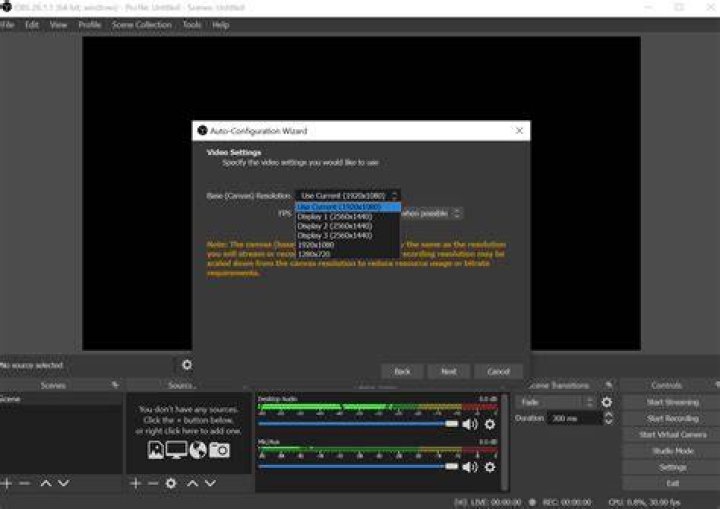The height and width of the screenshot is (509, 720).
Task: Open Mic/Aux settings gear
Action: pyautogui.click(x=490, y=467)
